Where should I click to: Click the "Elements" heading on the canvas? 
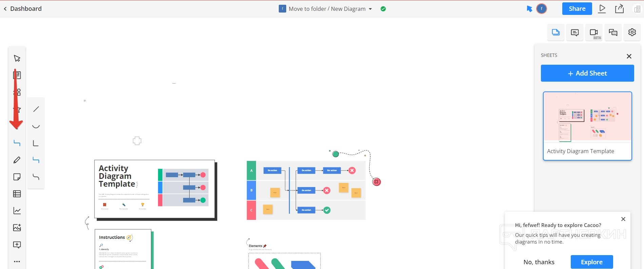coord(255,246)
